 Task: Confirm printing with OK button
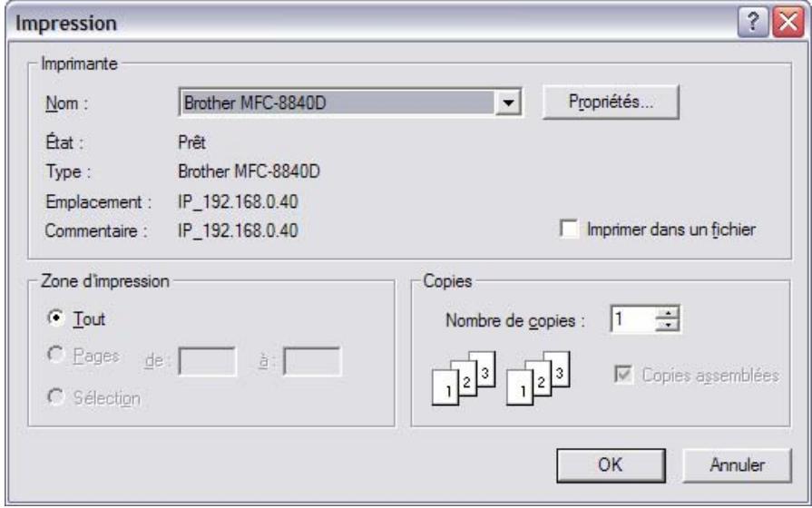[611, 465]
